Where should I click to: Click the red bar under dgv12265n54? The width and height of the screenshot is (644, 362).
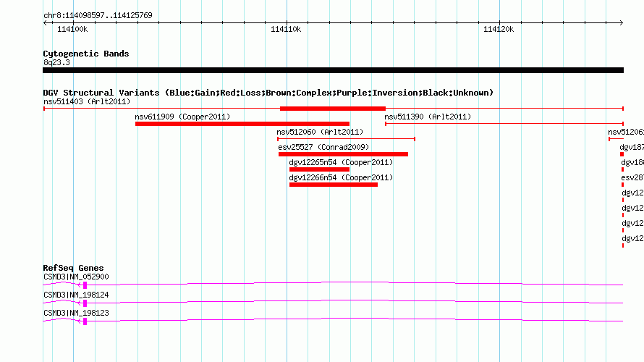319,169
